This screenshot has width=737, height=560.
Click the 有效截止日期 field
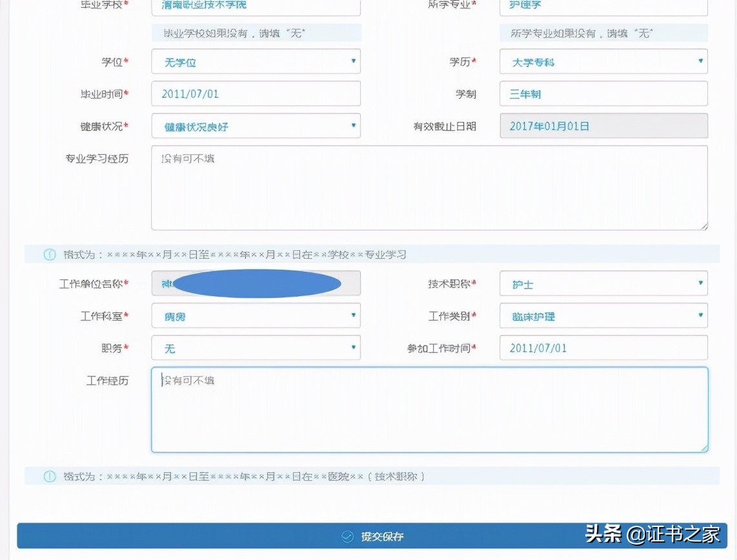pos(603,126)
